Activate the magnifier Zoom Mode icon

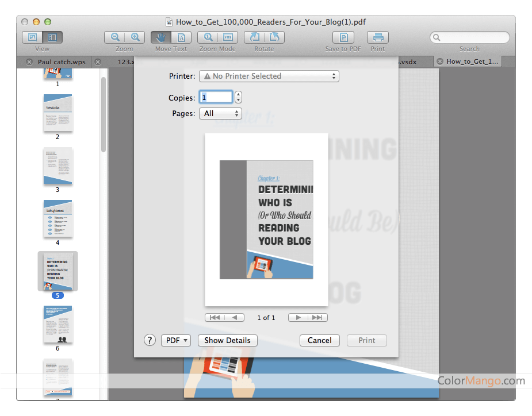[208, 36]
